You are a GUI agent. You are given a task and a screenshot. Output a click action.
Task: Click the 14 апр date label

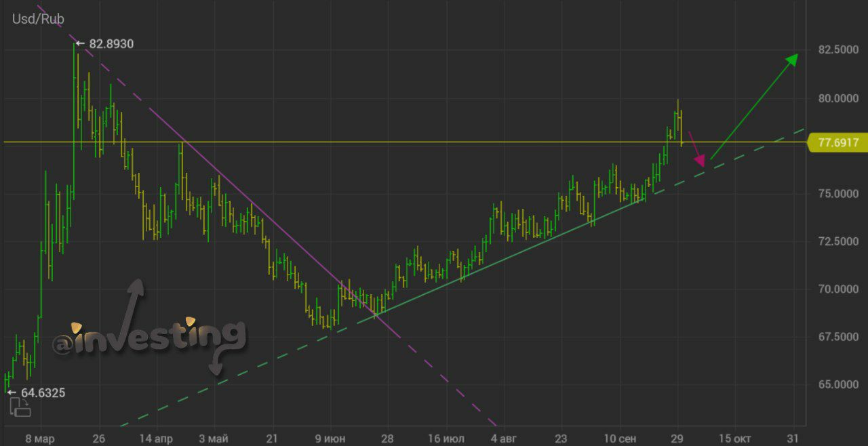[x=156, y=439]
